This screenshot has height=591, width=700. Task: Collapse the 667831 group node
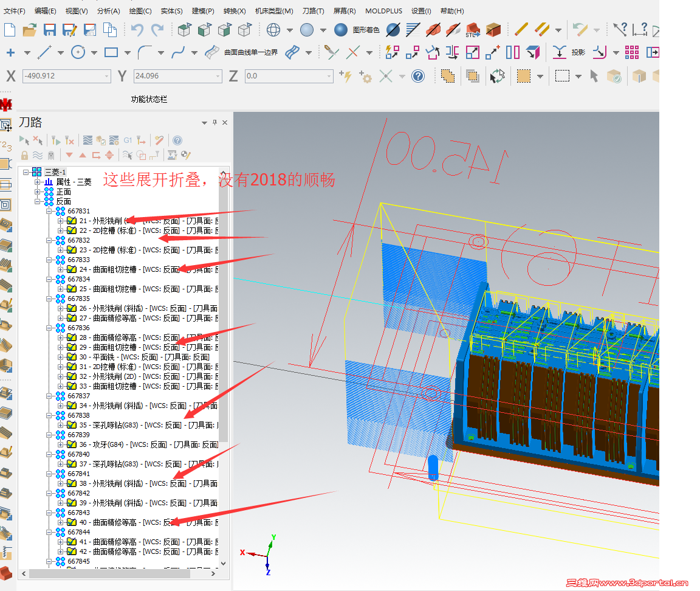coord(49,211)
